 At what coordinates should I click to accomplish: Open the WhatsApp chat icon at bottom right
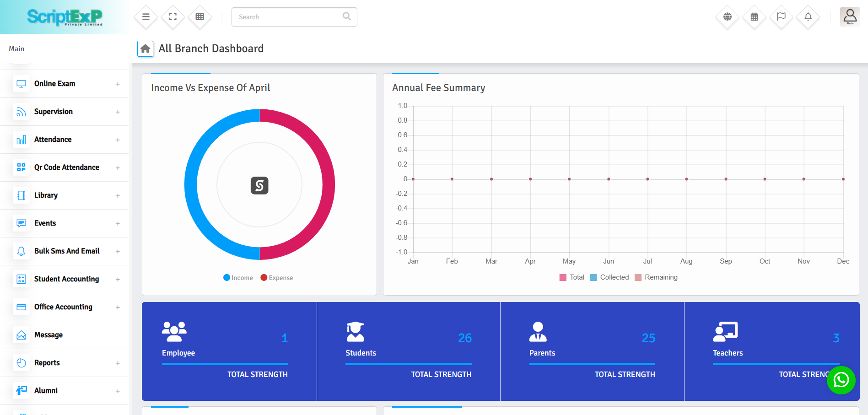(x=841, y=380)
